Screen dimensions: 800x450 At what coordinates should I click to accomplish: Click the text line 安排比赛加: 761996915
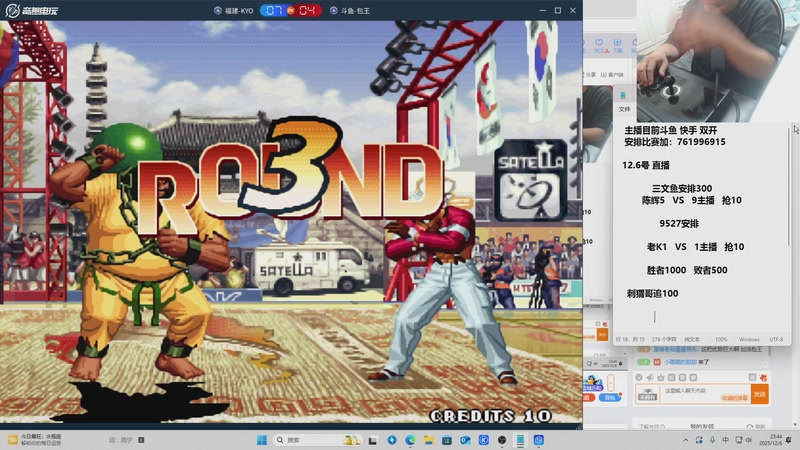[674, 142]
